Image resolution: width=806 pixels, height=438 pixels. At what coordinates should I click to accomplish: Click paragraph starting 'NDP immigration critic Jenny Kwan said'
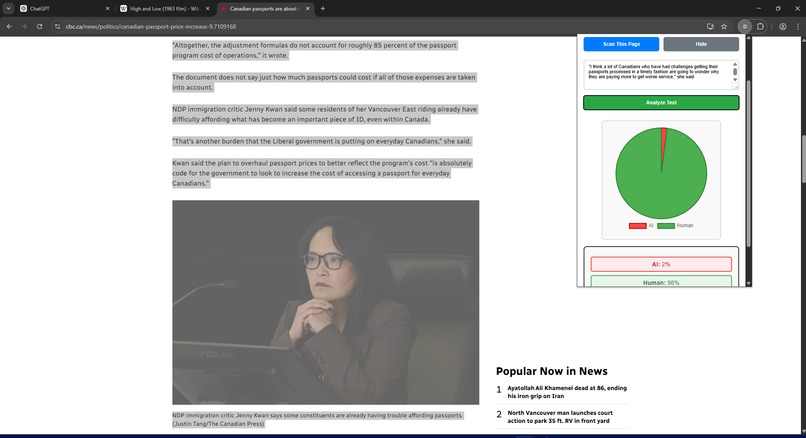pyautogui.click(x=324, y=114)
